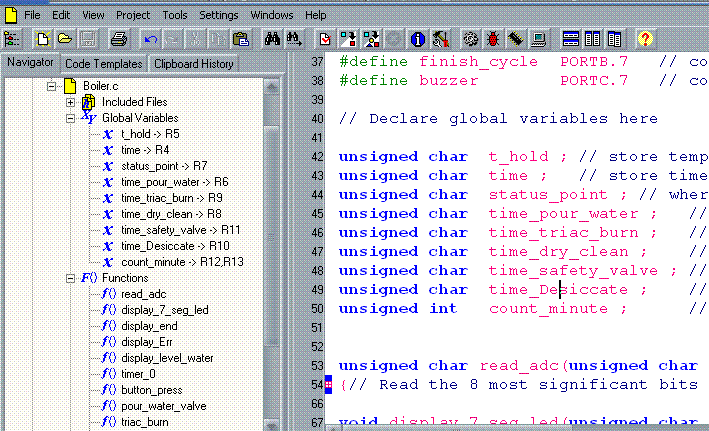Open the Help menu
The image size is (709, 431).
pos(316,15)
